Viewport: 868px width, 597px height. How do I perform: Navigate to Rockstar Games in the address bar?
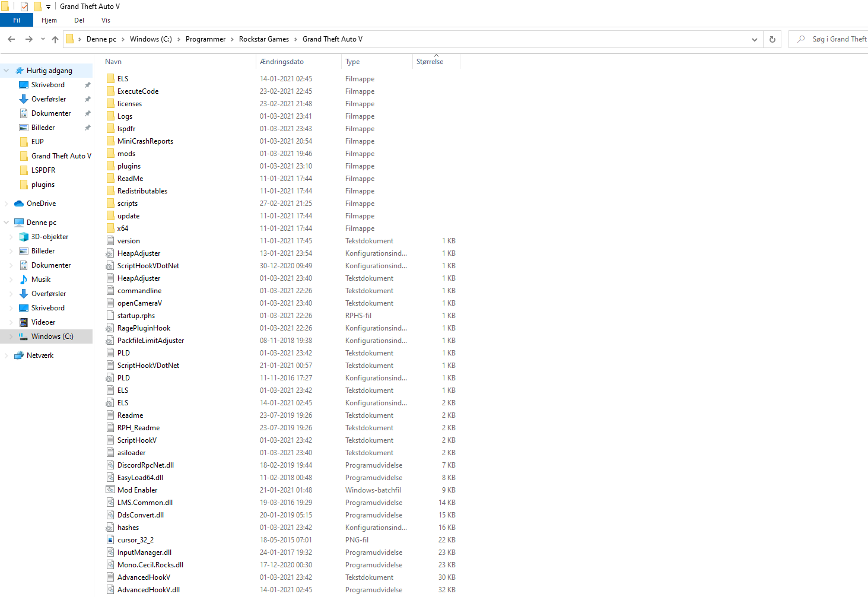point(264,39)
